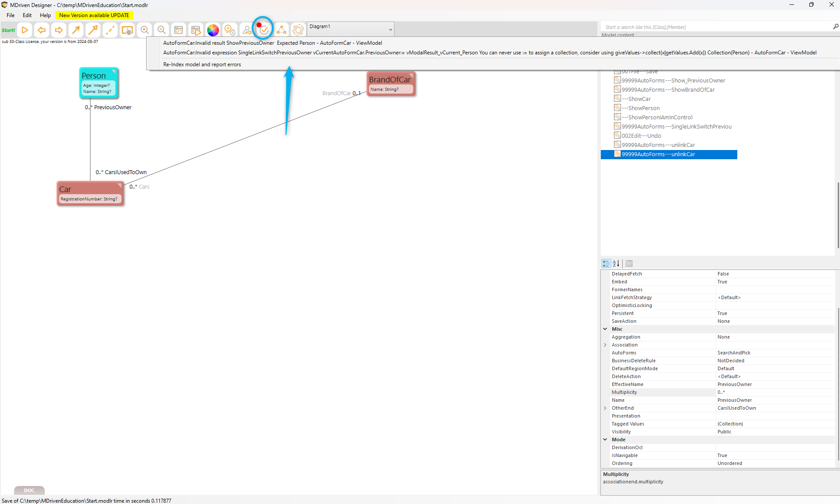Click the model validation checkmark icon

coord(264,29)
